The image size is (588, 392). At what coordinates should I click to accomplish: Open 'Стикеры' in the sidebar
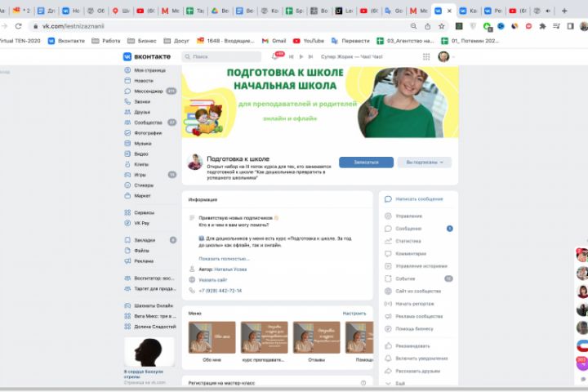(139, 185)
